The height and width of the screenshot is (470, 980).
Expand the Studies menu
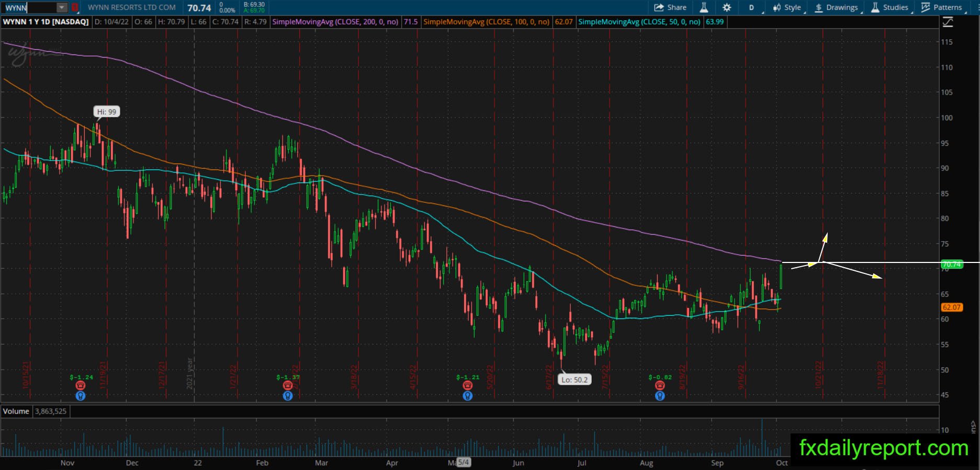[889, 7]
